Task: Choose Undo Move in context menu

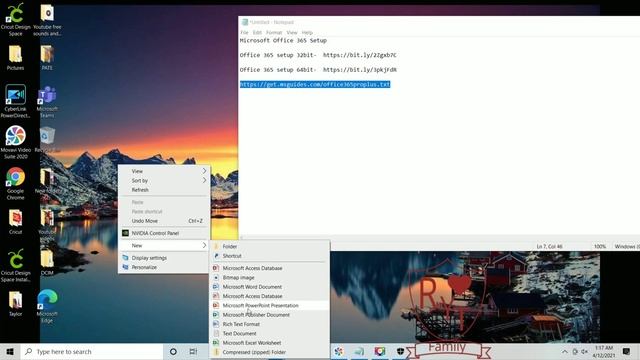Action: click(164, 221)
